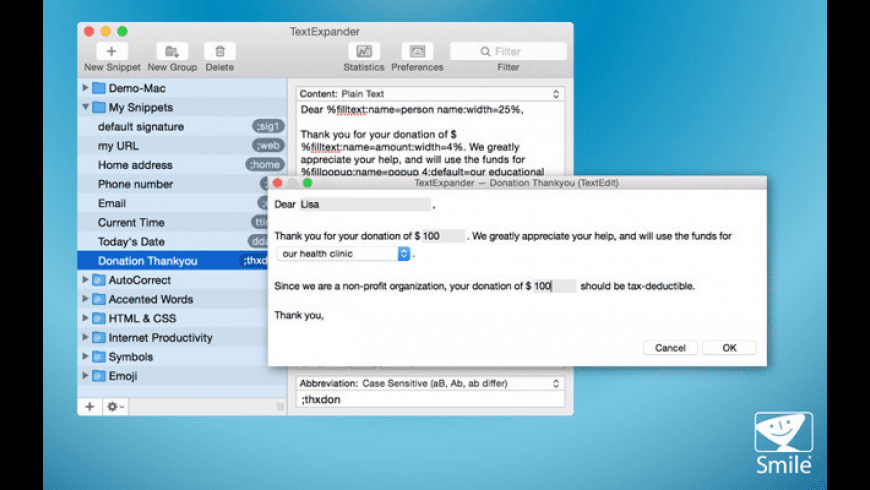Close the Donation Thankyou fill-in window
Image resolution: width=870 pixels, height=490 pixels.
click(x=277, y=183)
